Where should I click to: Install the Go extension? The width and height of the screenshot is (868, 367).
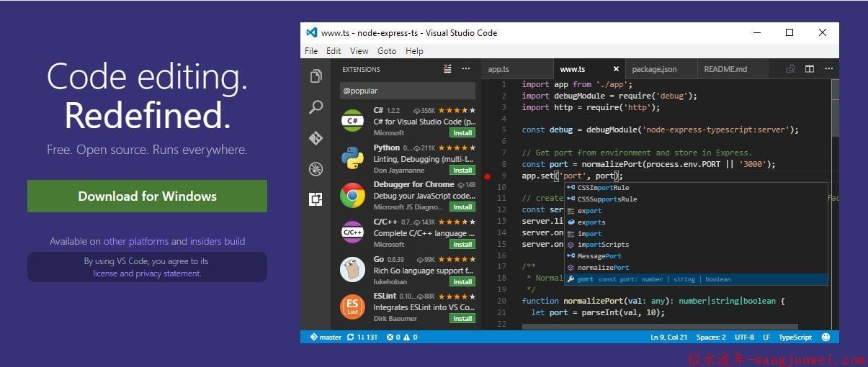tap(462, 282)
